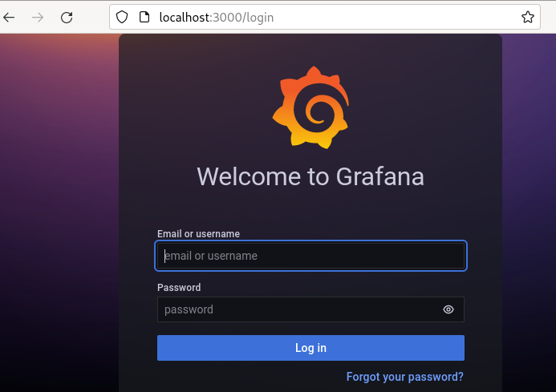
Task: Click the localhost:3000/login address bar
Action: [324, 17]
